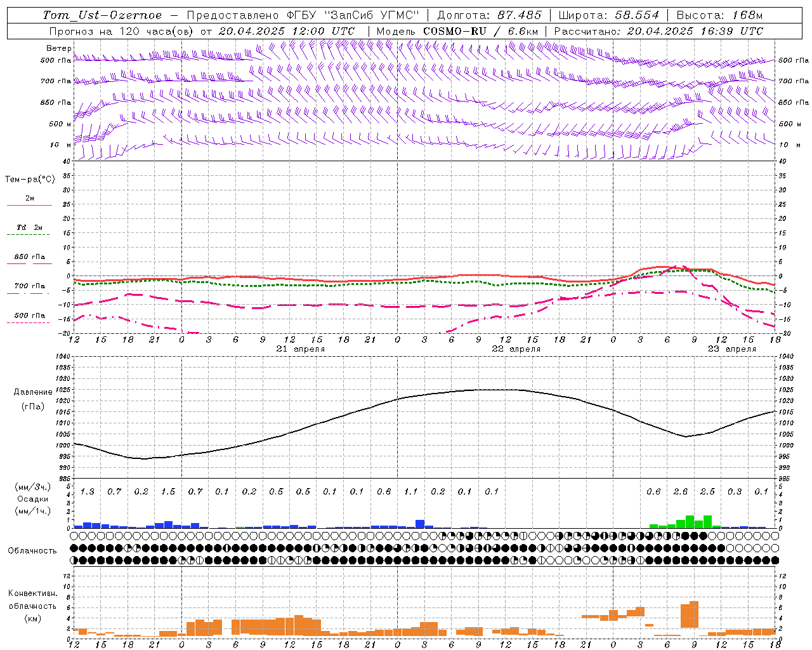Click the date label 23 апреля
The width and height of the screenshot is (812, 650).
coord(732,349)
